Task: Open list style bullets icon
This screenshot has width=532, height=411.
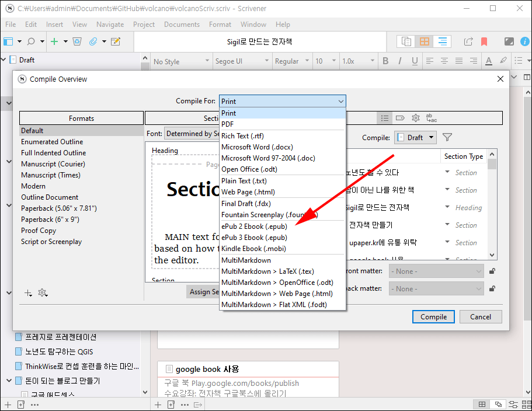Action: pyautogui.click(x=518, y=60)
